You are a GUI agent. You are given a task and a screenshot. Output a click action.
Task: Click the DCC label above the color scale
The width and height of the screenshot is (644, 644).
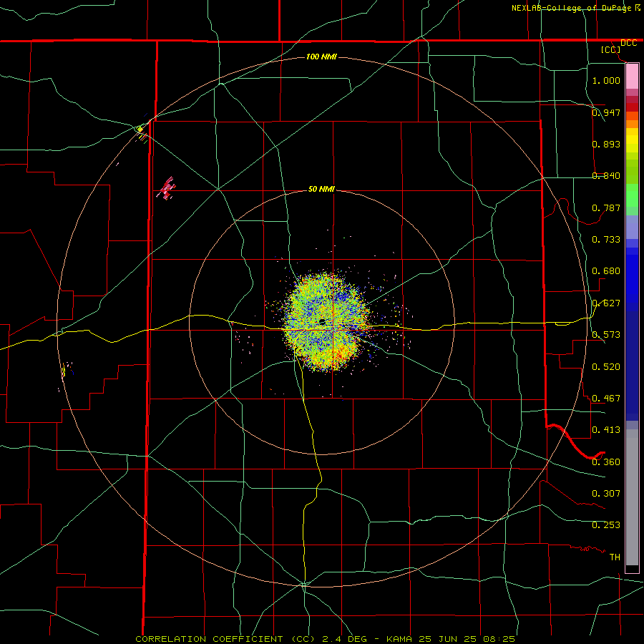point(628,43)
